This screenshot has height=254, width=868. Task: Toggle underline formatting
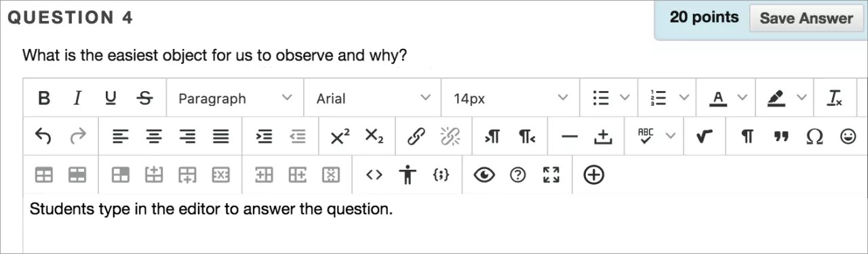(x=110, y=98)
